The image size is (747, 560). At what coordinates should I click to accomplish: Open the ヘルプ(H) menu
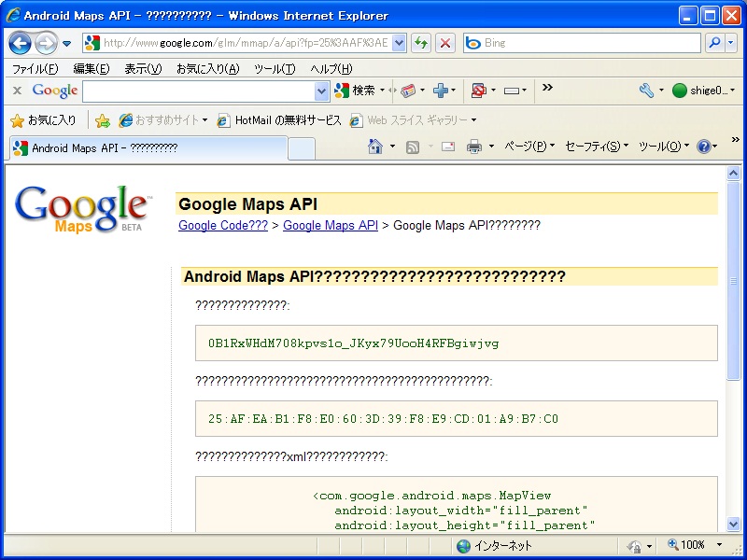tap(331, 69)
